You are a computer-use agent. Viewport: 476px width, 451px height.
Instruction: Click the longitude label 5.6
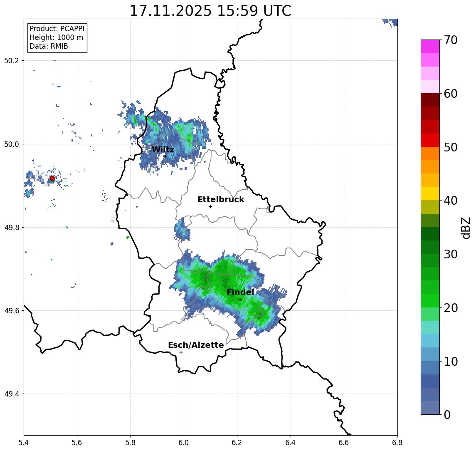coord(77,443)
